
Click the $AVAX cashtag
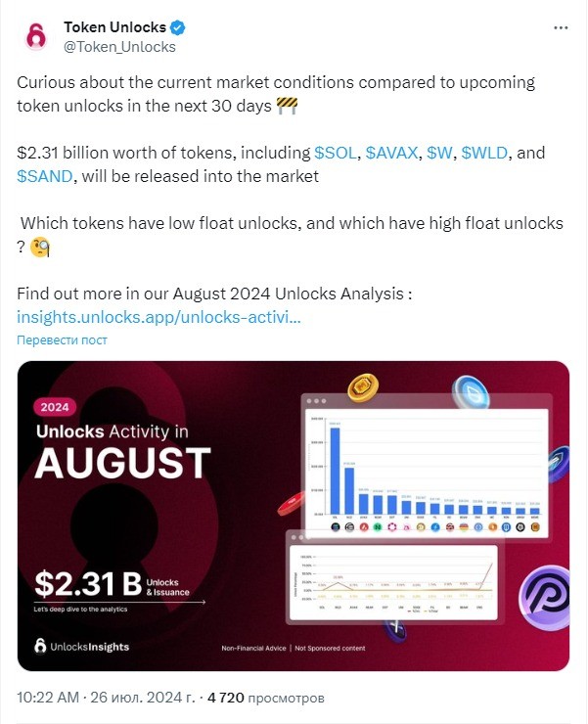coord(391,153)
